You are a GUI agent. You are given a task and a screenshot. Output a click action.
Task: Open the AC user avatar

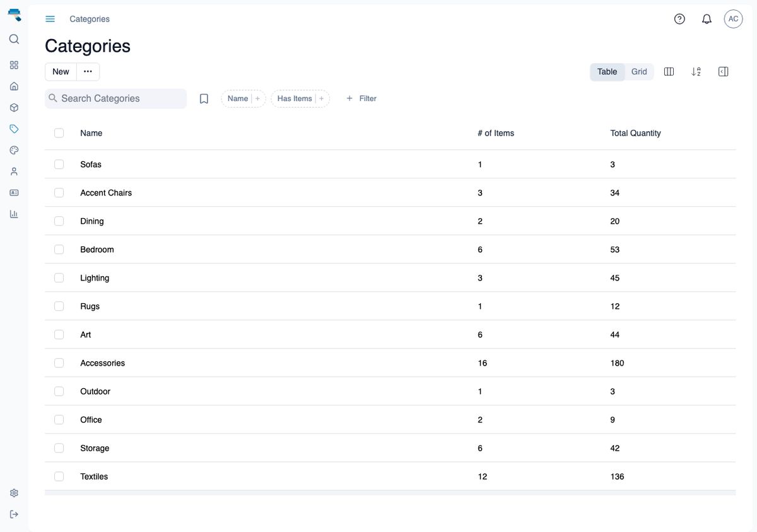tap(733, 19)
